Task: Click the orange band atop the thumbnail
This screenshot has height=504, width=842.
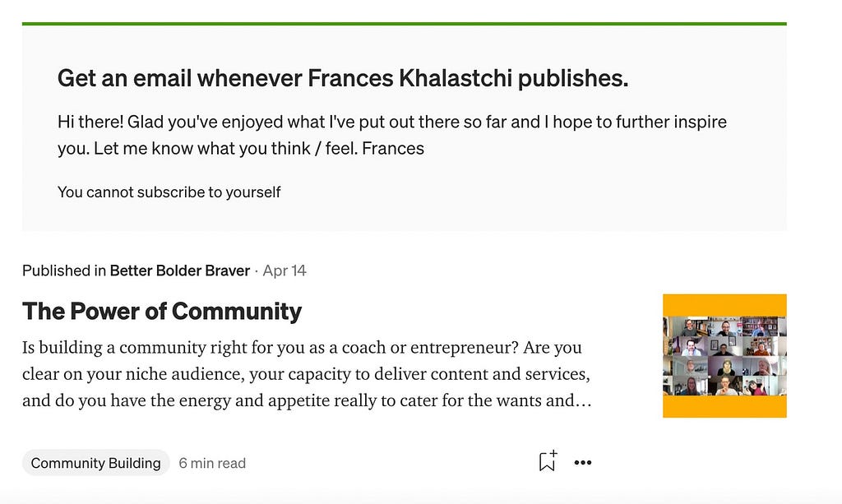Action: pos(724,305)
